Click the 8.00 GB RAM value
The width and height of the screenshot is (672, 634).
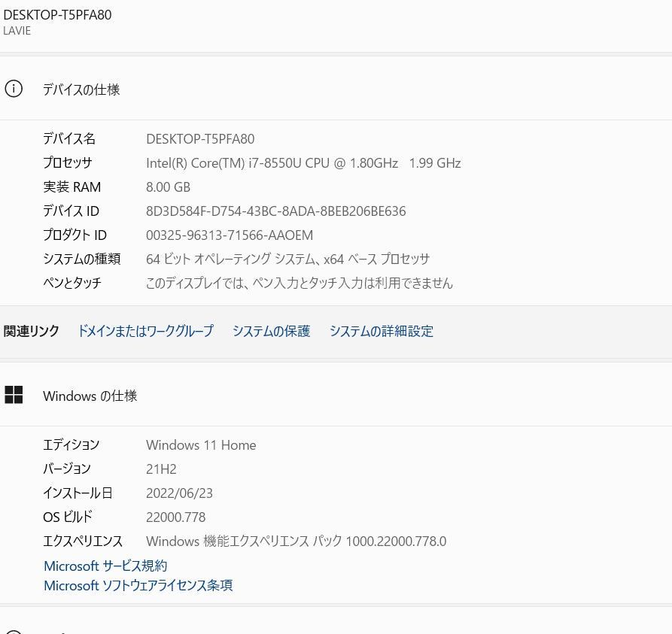click(168, 187)
